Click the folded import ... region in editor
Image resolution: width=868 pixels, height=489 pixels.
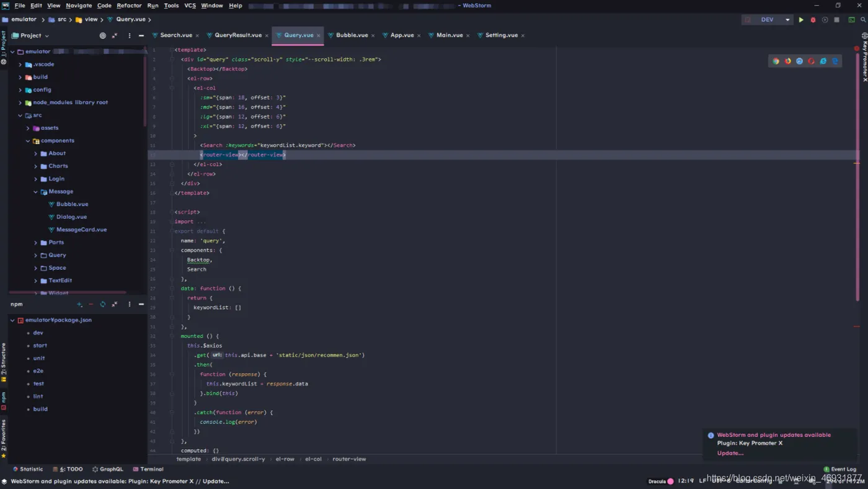point(190,222)
